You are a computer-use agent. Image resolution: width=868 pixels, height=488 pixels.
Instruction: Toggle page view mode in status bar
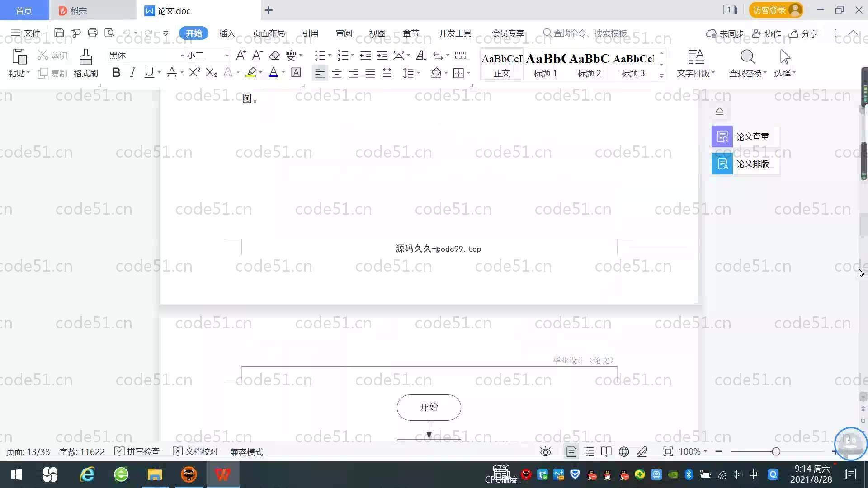(x=571, y=451)
